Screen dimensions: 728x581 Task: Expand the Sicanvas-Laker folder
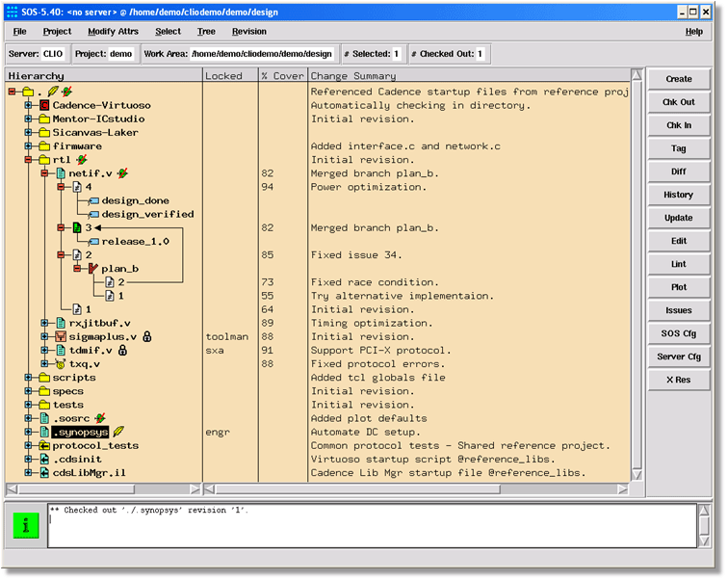28,133
